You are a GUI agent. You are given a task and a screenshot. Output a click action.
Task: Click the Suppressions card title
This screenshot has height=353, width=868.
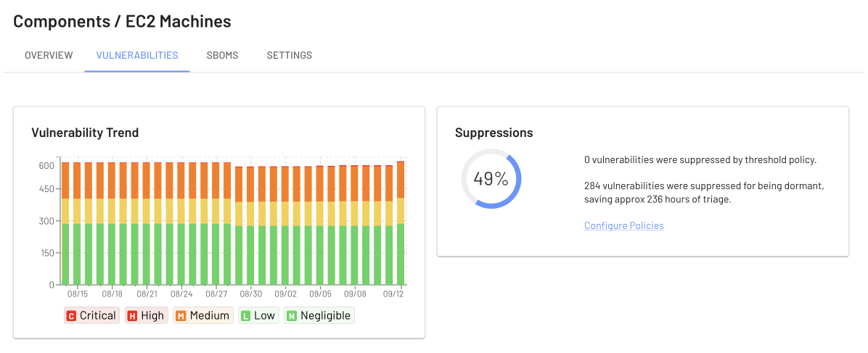coord(494,133)
